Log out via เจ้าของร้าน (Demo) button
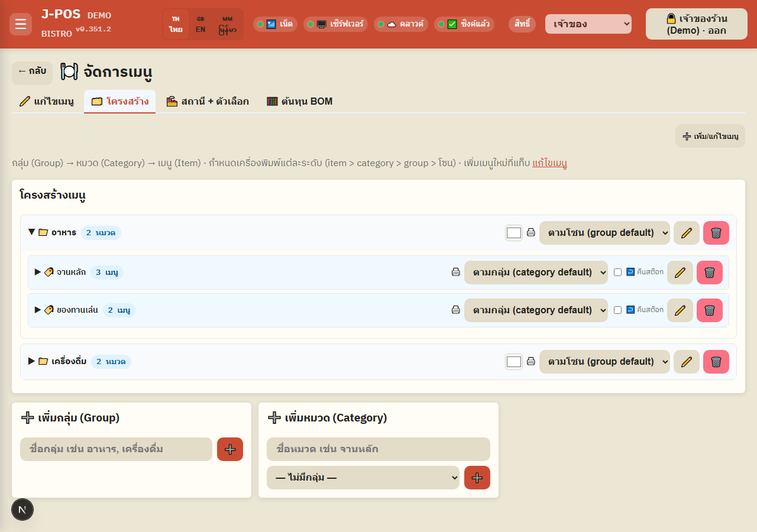The height and width of the screenshot is (532, 757). coord(697,24)
